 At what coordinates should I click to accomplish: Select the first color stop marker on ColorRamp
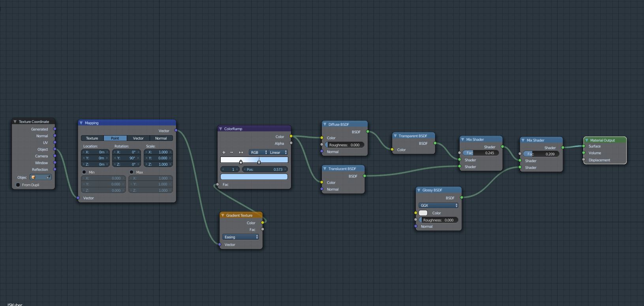click(x=241, y=162)
